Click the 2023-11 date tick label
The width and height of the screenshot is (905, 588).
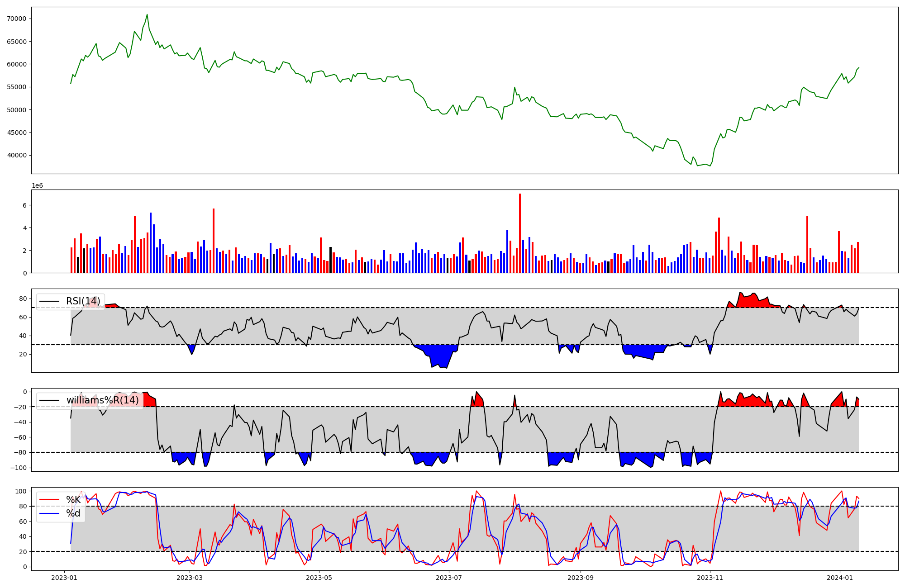710,578
